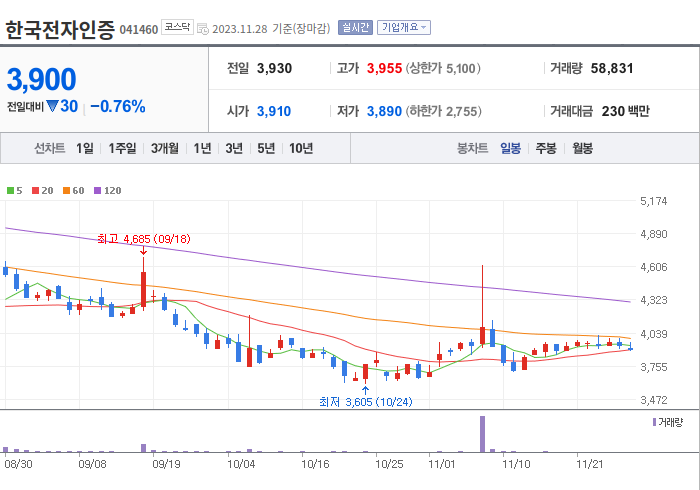Select the 3년 line chart tab
This screenshot has height=490, width=700.
(234, 148)
